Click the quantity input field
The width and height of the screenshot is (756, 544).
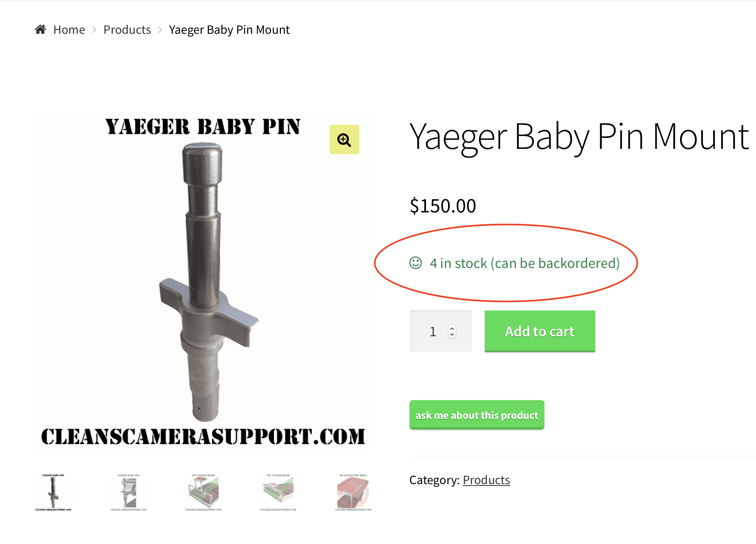pyautogui.click(x=440, y=331)
